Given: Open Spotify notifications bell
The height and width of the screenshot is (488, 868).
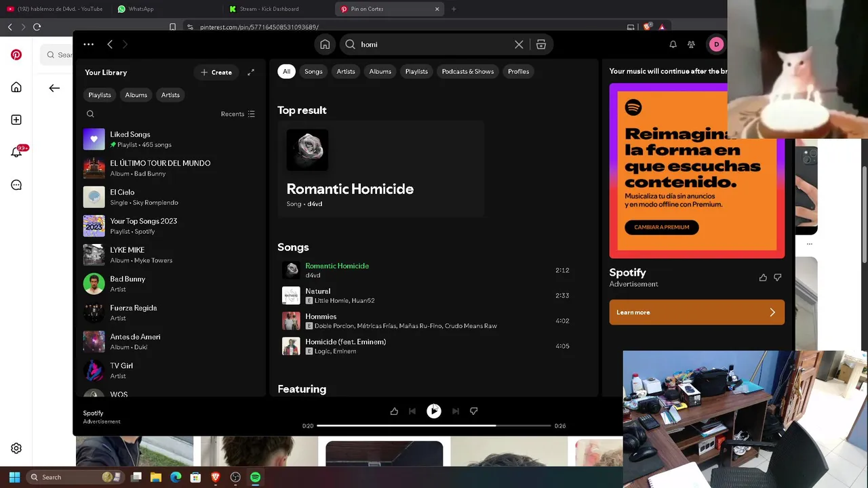Looking at the screenshot, I should click(673, 44).
